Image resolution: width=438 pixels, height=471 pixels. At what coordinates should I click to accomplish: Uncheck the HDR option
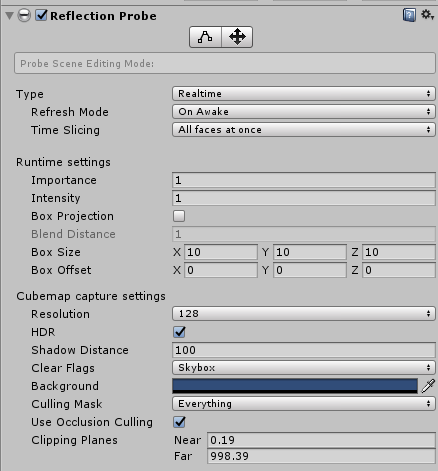(179, 332)
